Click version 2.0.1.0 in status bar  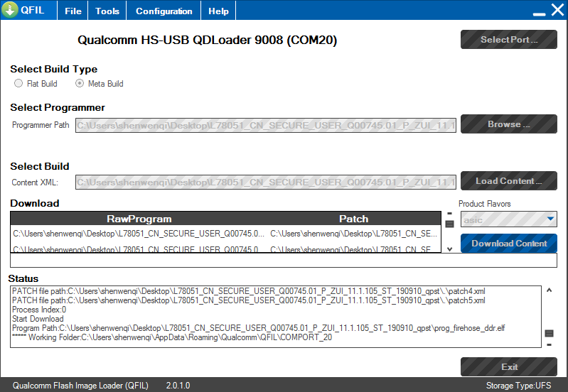pos(178,386)
